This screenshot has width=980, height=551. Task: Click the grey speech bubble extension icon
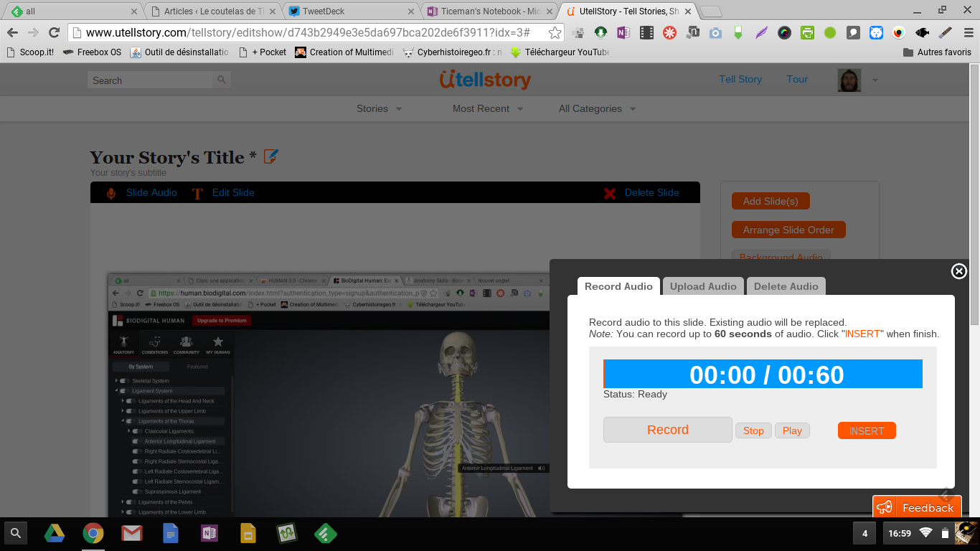pos(853,32)
